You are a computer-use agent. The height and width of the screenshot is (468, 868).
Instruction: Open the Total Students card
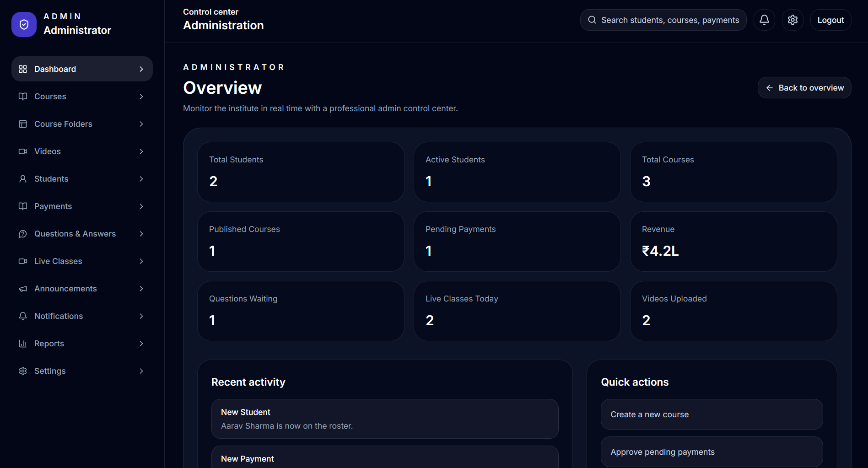301,172
